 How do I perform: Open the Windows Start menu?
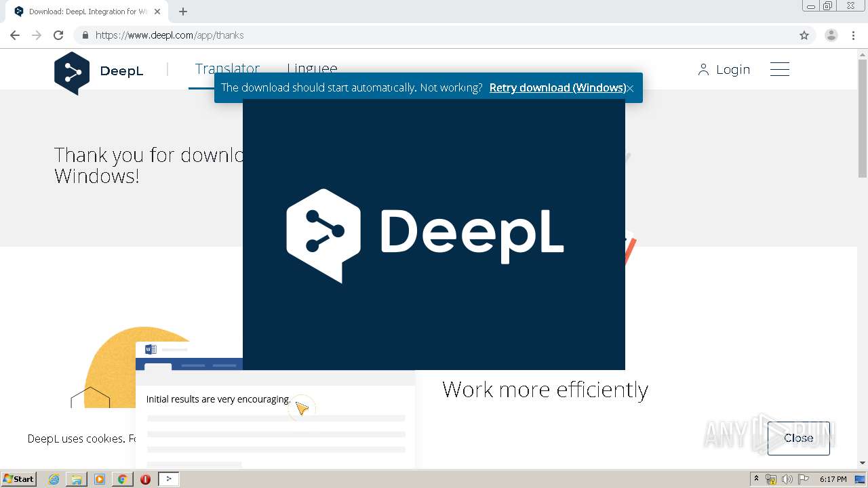point(18,479)
